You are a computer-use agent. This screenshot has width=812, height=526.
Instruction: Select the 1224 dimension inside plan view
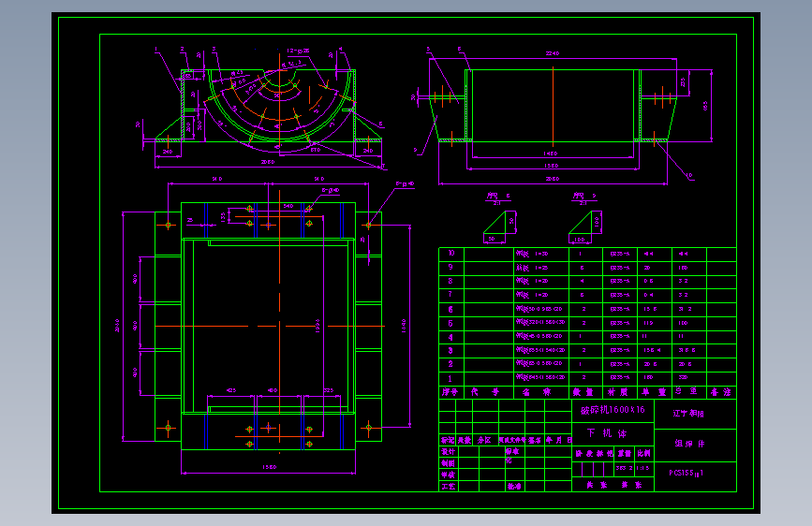(x=317, y=326)
